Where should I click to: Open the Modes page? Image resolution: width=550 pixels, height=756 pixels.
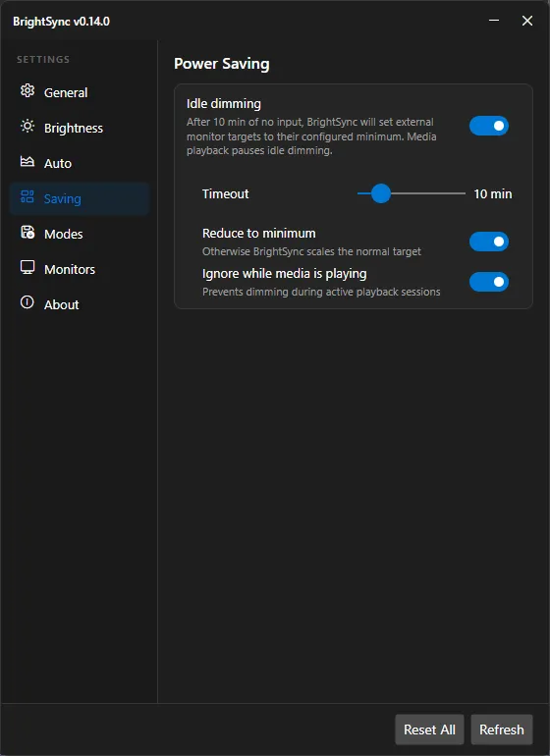(x=80, y=234)
